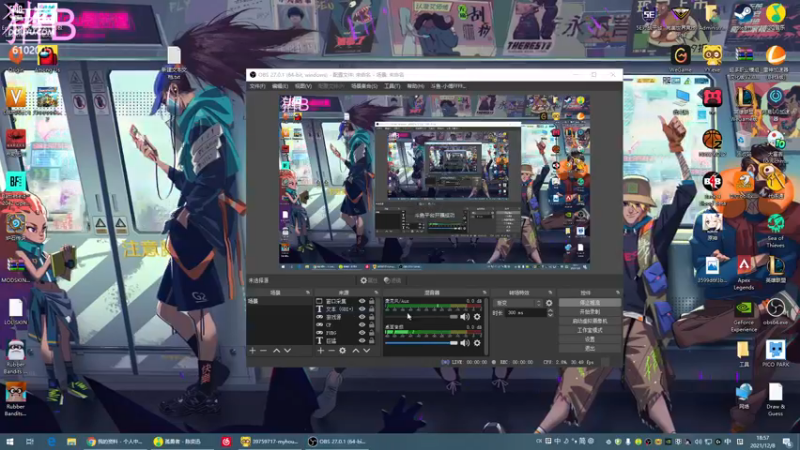Open the notification center icon in taskbar

[788, 442]
